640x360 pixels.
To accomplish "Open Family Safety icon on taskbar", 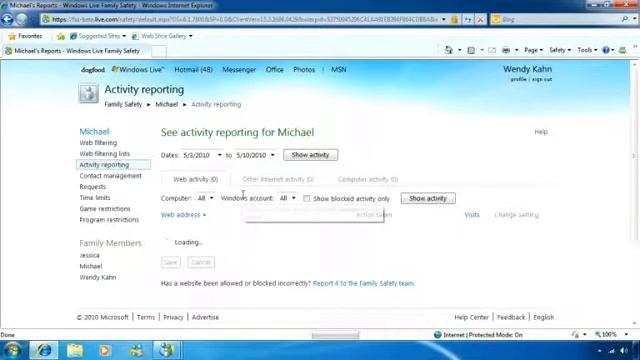I will coord(167,350).
